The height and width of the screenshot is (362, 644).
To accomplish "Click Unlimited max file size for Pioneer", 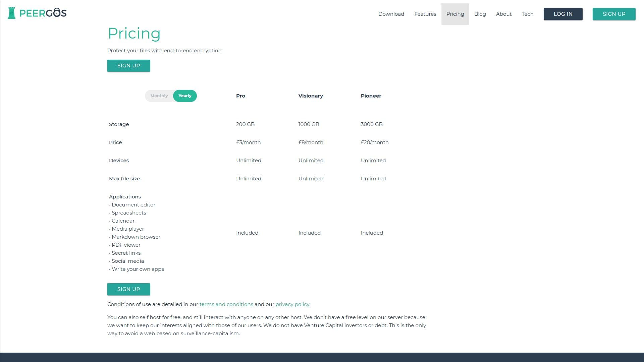I will (373, 179).
